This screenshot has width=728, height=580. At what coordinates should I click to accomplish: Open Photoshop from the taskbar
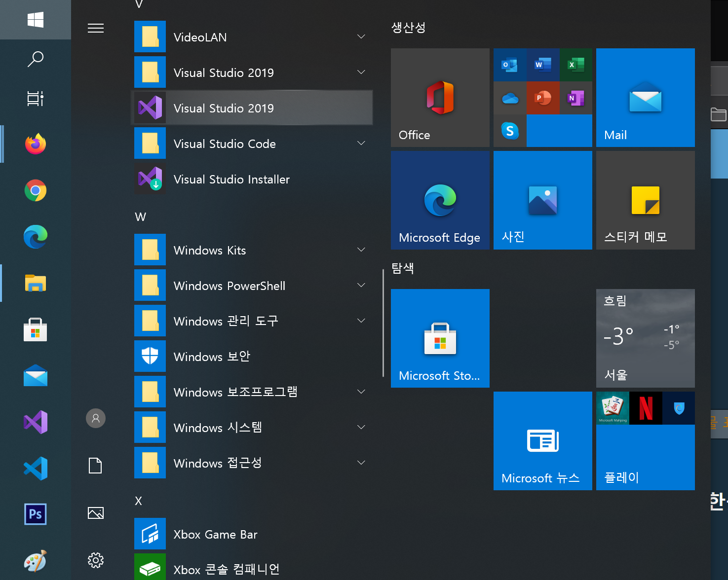coord(36,514)
